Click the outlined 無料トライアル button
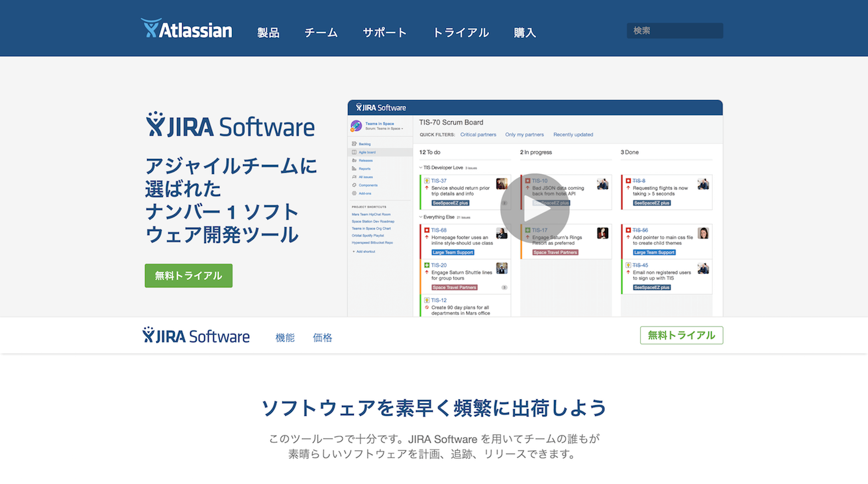Image resolution: width=868 pixels, height=484 pixels. point(682,336)
